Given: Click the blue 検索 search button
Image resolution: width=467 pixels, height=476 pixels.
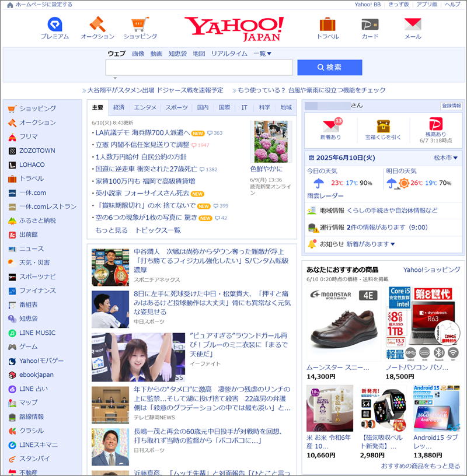Looking at the screenshot, I should click(x=330, y=68).
